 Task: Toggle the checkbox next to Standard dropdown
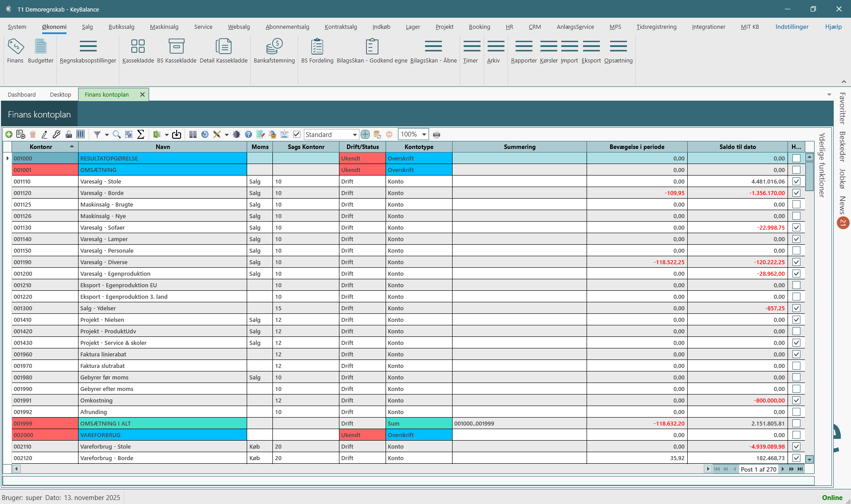point(297,134)
